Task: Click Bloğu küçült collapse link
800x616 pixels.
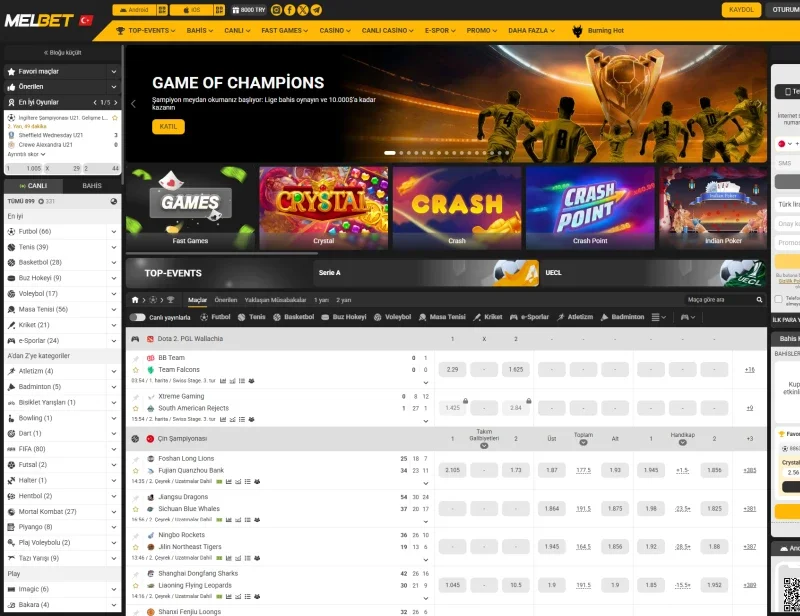Action: coord(62,53)
